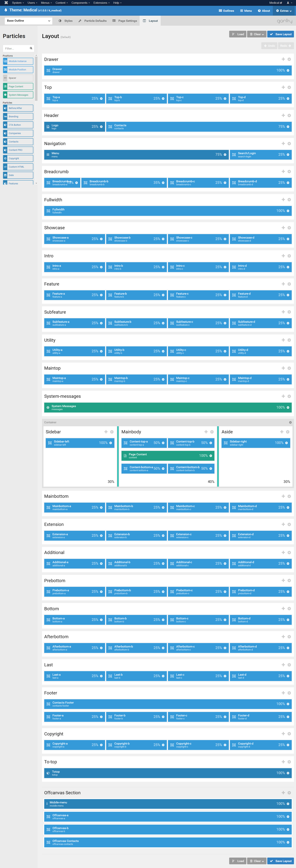Click gear icon on Totop particle

(288, 773)
